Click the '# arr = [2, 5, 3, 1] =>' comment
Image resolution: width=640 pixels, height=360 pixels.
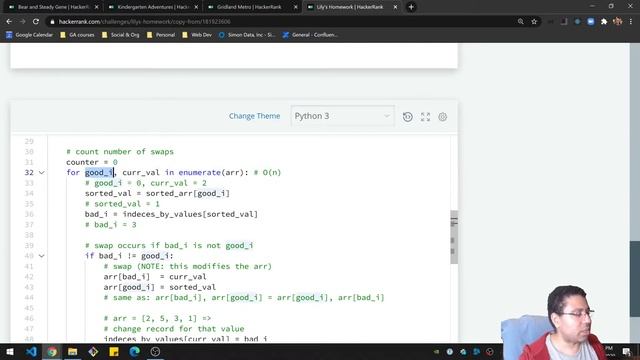[x=157, y=318]
